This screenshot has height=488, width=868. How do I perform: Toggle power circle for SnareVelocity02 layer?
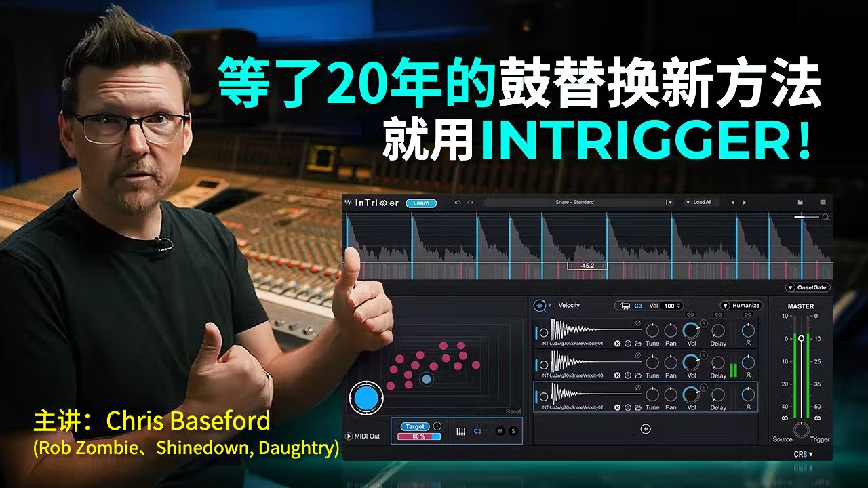click(x=543, y=397)
